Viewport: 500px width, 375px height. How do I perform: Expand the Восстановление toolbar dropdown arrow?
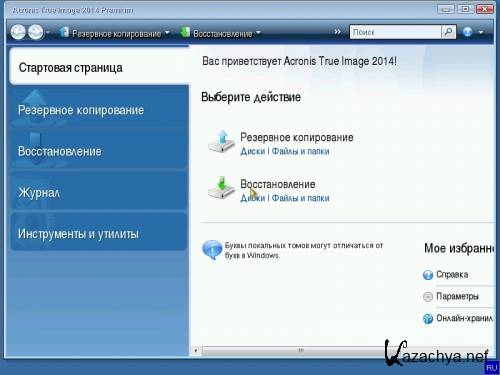pyautogui.click(x=258, y=33)
